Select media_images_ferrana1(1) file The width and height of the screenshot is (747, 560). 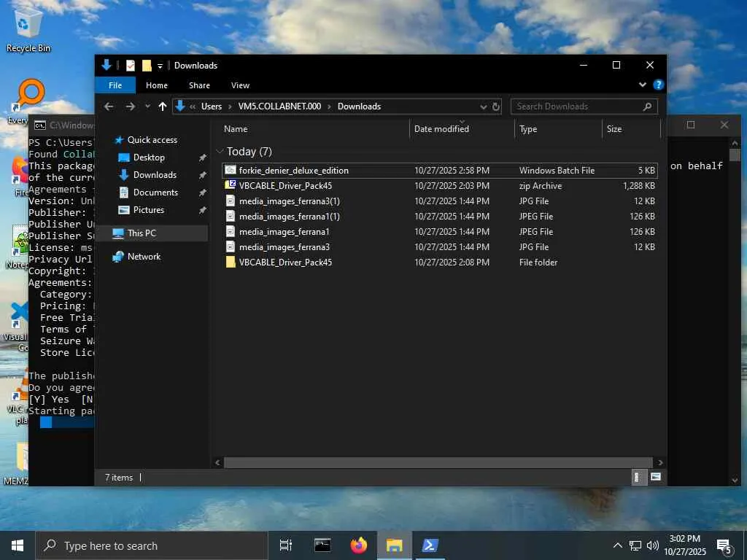439,216
